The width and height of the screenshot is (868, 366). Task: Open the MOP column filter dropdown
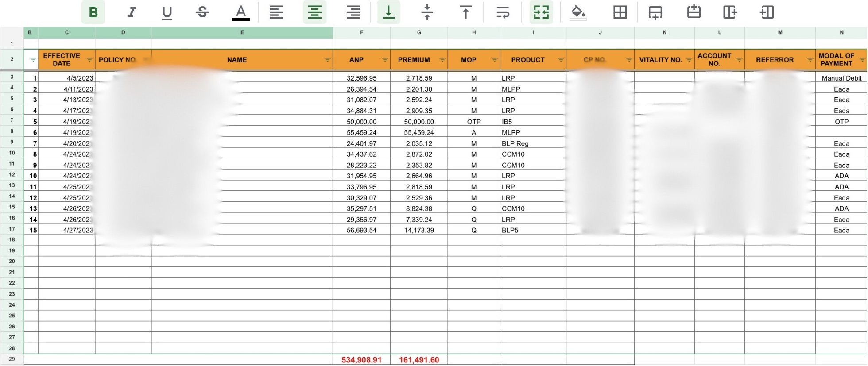495,60
